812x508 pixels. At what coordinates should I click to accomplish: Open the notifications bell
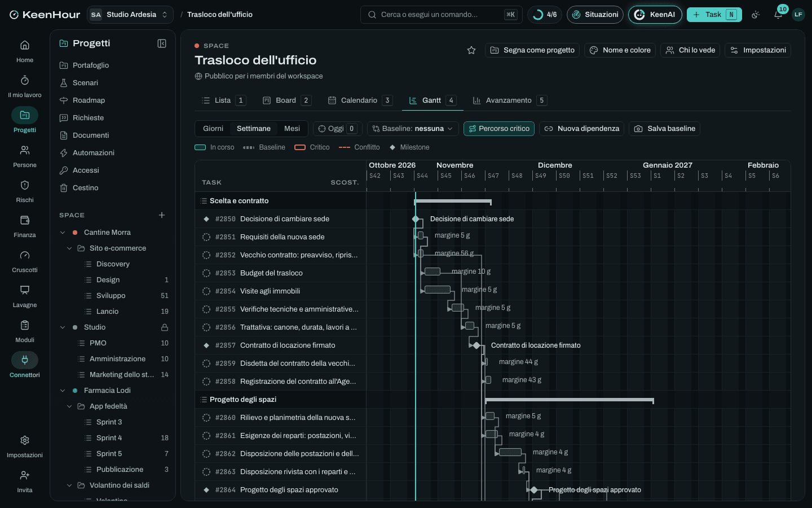coord(778,15)
